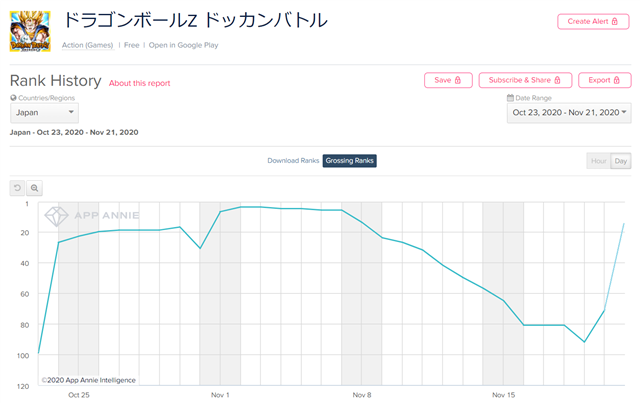Switch chart granularity to Day
The height and width of the screenshot is (403, 640).
pyautogui.click(x=621, y=161)
